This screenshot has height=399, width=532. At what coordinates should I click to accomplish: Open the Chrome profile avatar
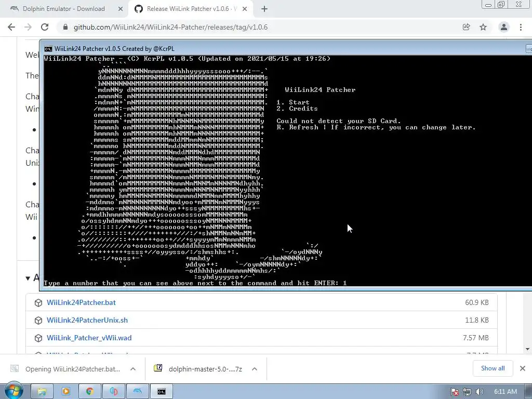click(504, 27)
